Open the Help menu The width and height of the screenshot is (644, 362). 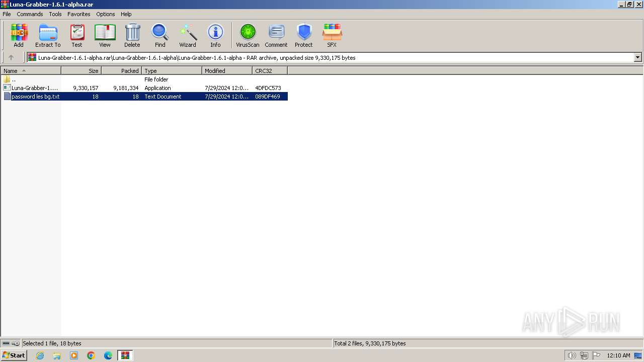126,14
